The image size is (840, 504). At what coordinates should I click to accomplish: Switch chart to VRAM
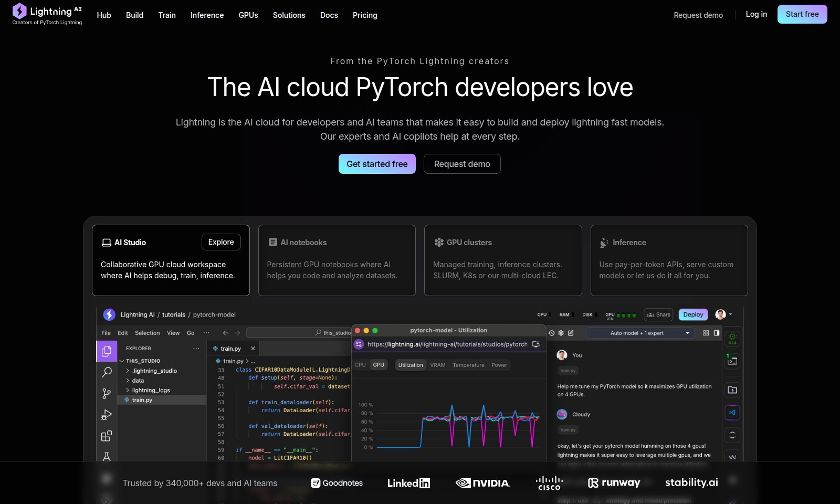click(438, 365)
